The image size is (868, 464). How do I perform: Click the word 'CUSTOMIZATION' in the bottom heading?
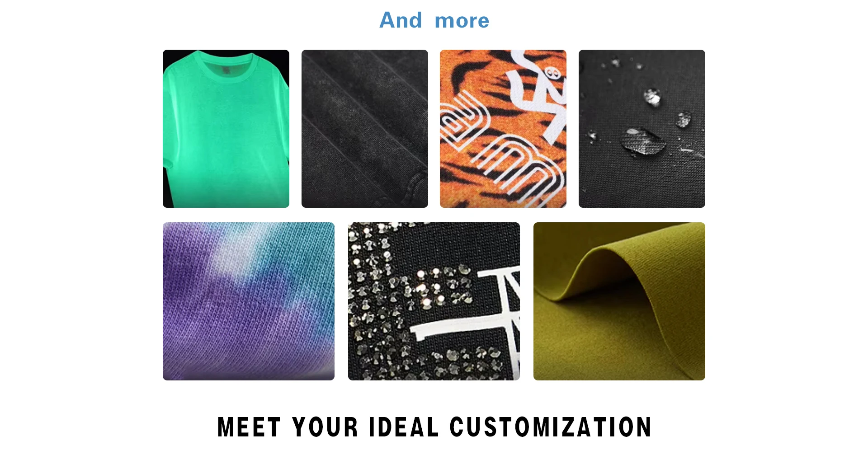tap(551, 427)
